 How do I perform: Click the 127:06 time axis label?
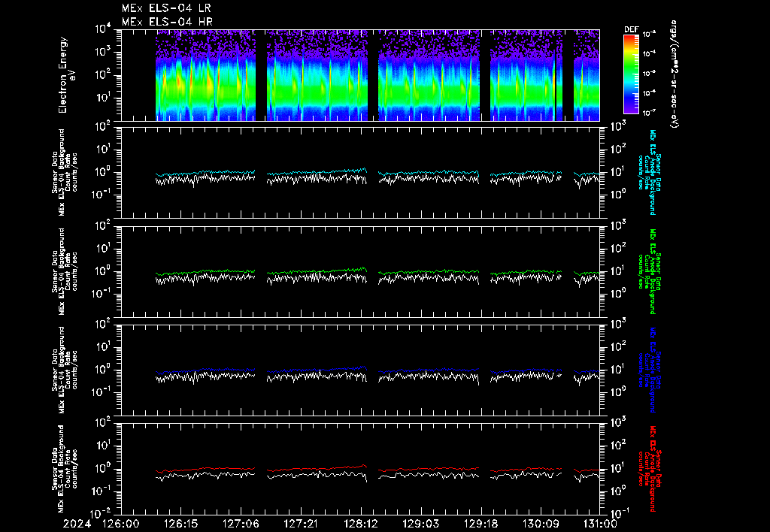(x=241, y=524)
